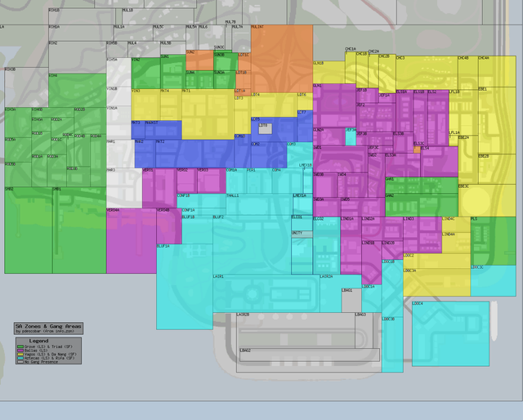Image resolution: width=523 pixels, height=420 pixels.
Task: Select the small grey LDT8 zone
Action: pyautogui.click(x=265, y=129)
